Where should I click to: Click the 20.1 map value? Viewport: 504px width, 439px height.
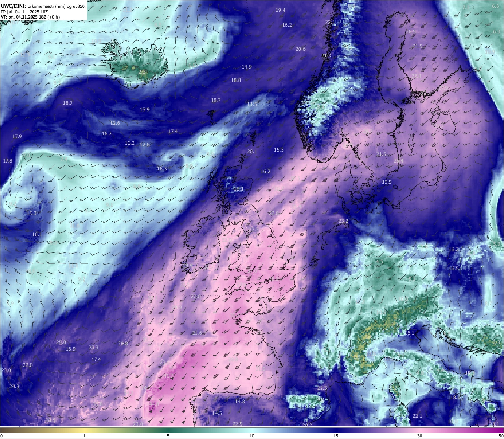pyautogui.click(x=252, y=152)
